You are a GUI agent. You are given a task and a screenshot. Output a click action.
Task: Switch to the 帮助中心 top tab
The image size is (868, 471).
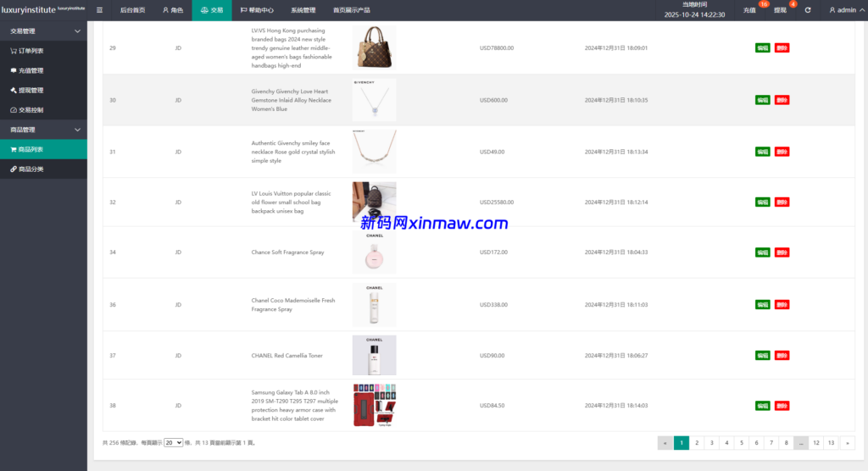pyautogui.click(x=256, y=10)
